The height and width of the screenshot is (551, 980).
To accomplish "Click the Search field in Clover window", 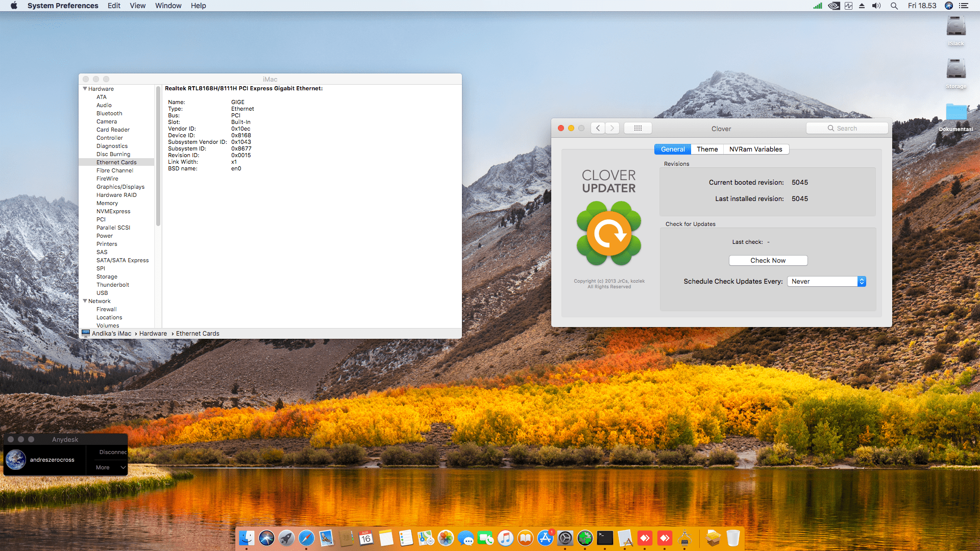I will point(847,128).
